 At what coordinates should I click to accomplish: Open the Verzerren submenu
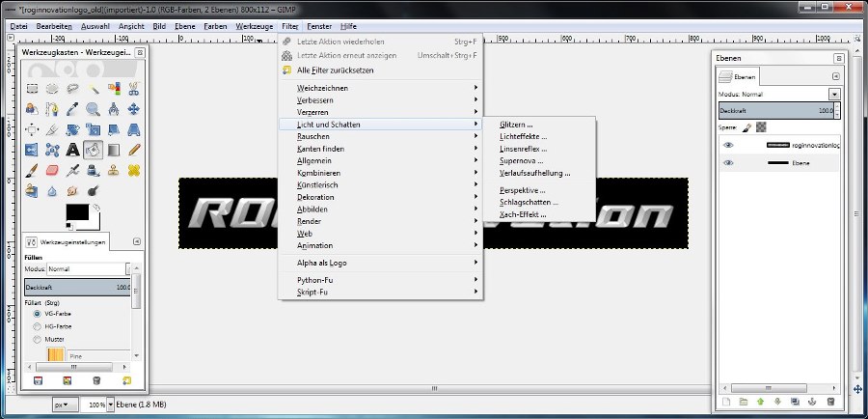(380, 113)
